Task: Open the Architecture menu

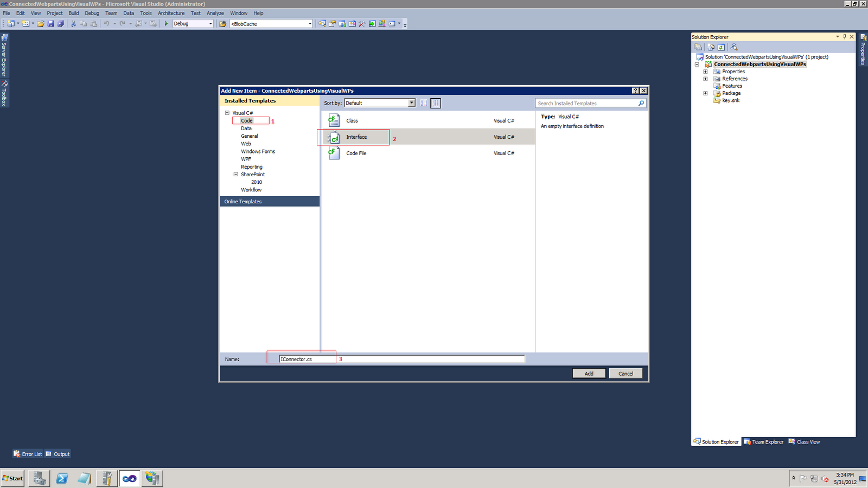Action: coord(171,13)
